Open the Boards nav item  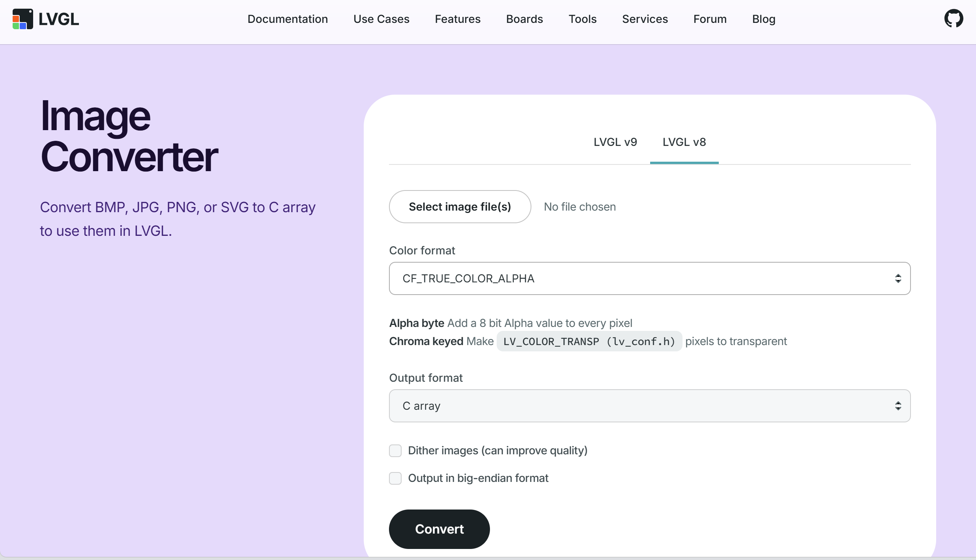point(524,19)
